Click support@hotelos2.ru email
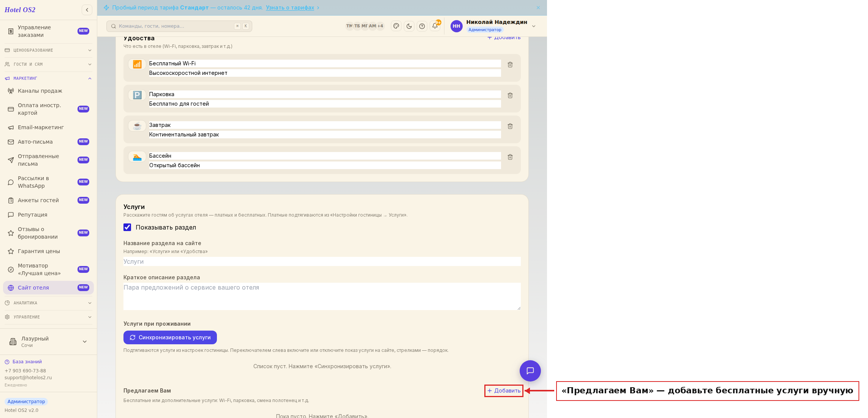This screenshot has width=868, height=418. [28, 378]
